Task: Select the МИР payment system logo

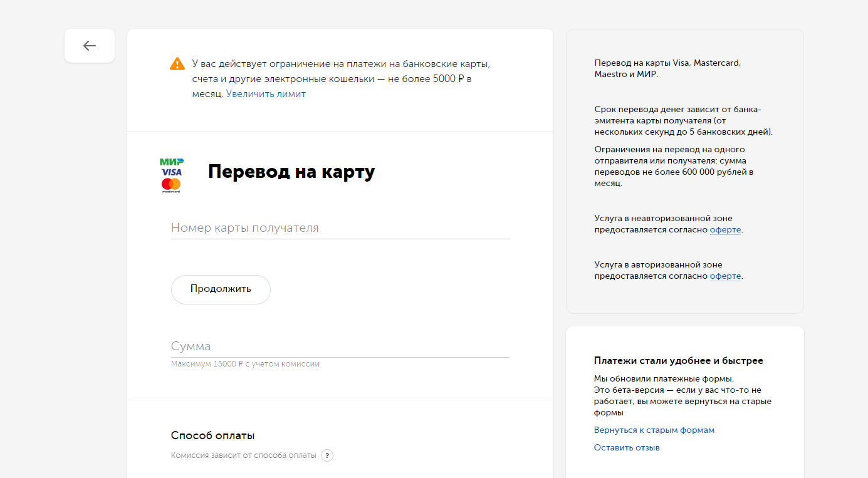Action: [x=172, y=162]
